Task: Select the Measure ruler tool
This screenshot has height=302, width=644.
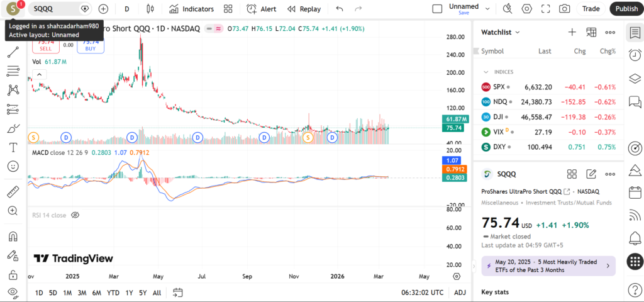Action: pyautogui.click(x=13, y=192)
